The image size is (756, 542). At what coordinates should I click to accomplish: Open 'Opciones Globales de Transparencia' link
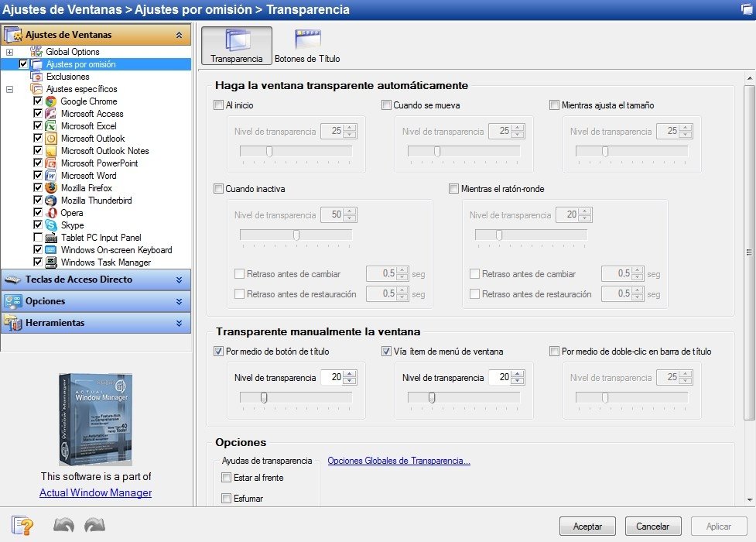(x=398, y=461)
